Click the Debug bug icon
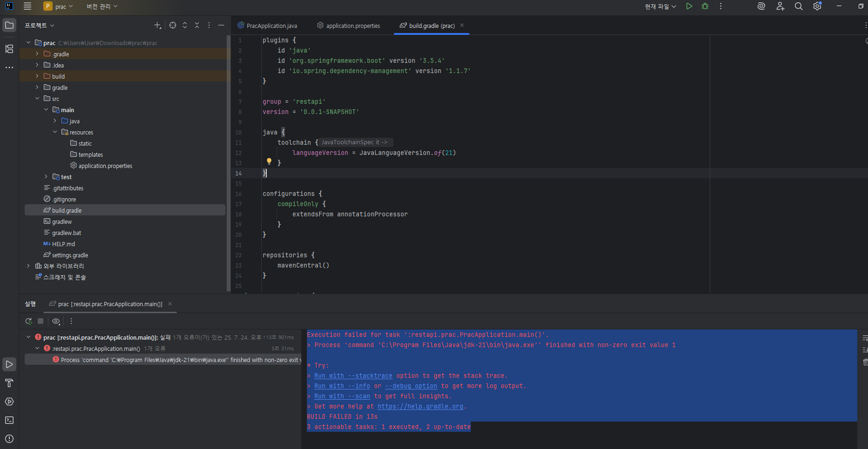The height and width of the screenshot is (449, 868). point(705,6)
